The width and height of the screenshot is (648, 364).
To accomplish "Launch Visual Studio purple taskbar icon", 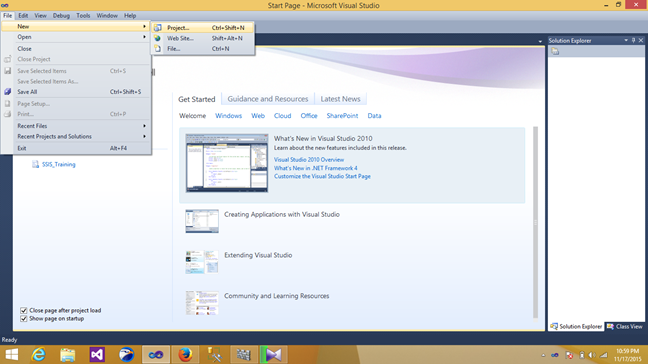I will point(97,354).
